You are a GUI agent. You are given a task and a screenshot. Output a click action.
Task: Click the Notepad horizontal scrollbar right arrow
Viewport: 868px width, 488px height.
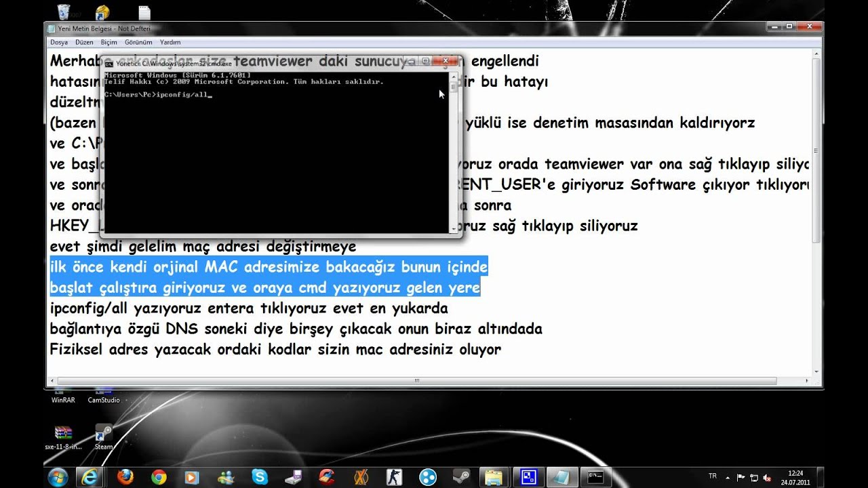[806, 381]
